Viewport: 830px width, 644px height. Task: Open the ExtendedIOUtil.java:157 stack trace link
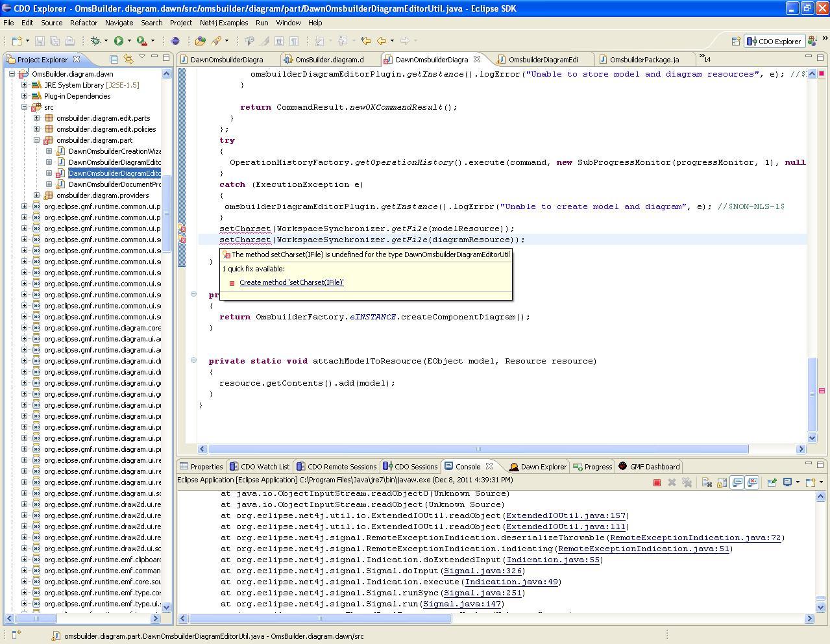565,515
